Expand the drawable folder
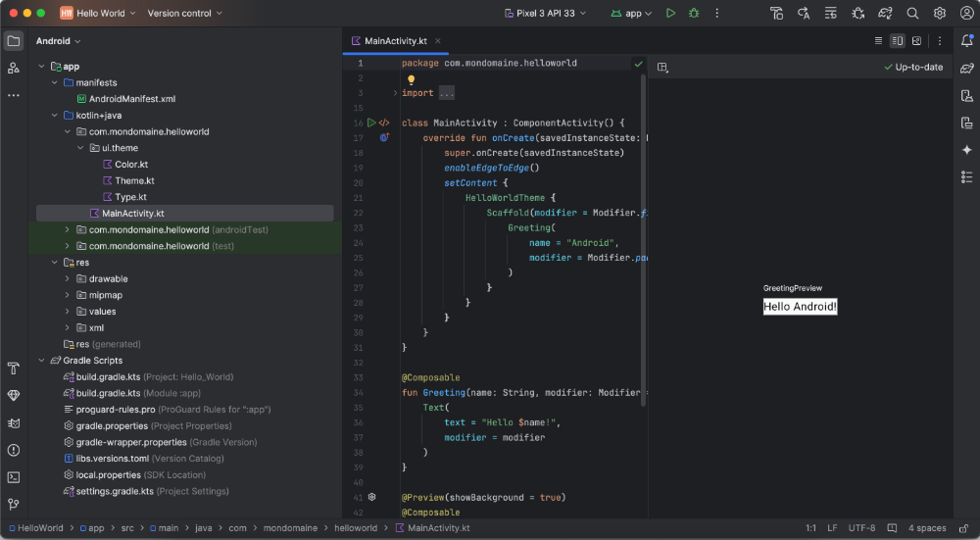The image size is (980, 540). tap(68, 278)
